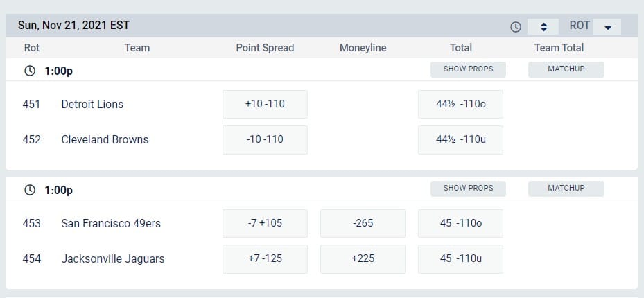Click the up-down sort arrows button
The width and height of the screenshot is (644, 298).
click(x=543, y=27)
